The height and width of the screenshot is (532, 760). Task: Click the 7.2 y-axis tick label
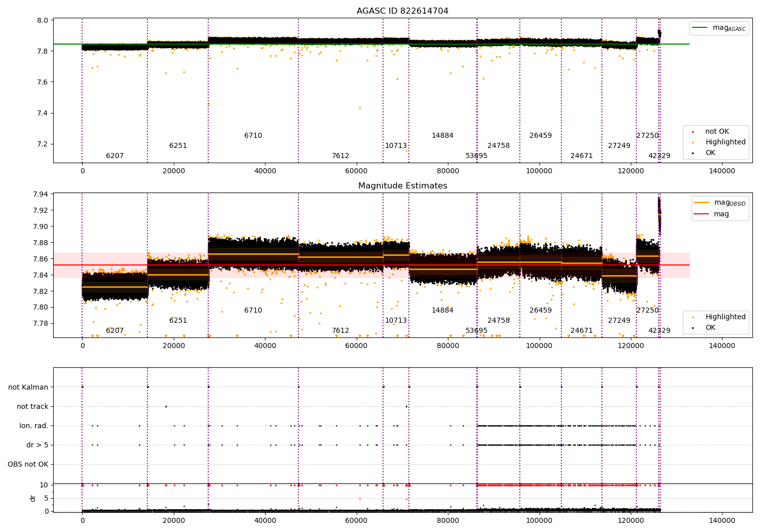(43, 144)
